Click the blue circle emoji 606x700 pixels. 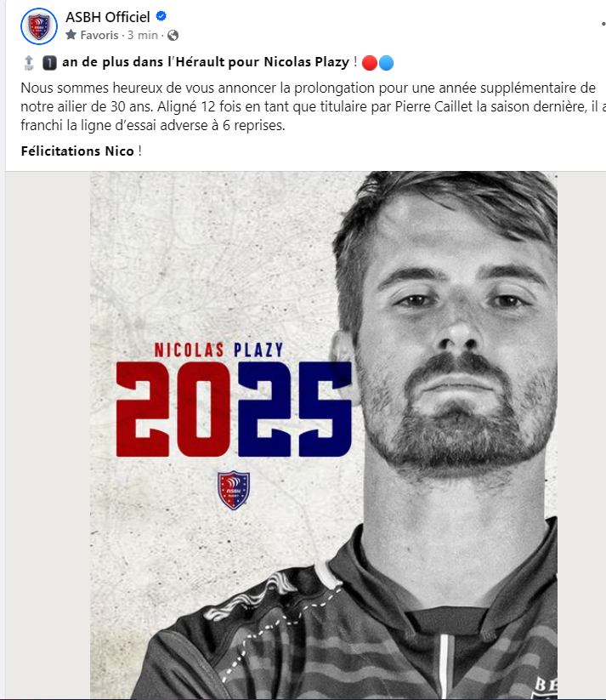[x=386, y=63]
